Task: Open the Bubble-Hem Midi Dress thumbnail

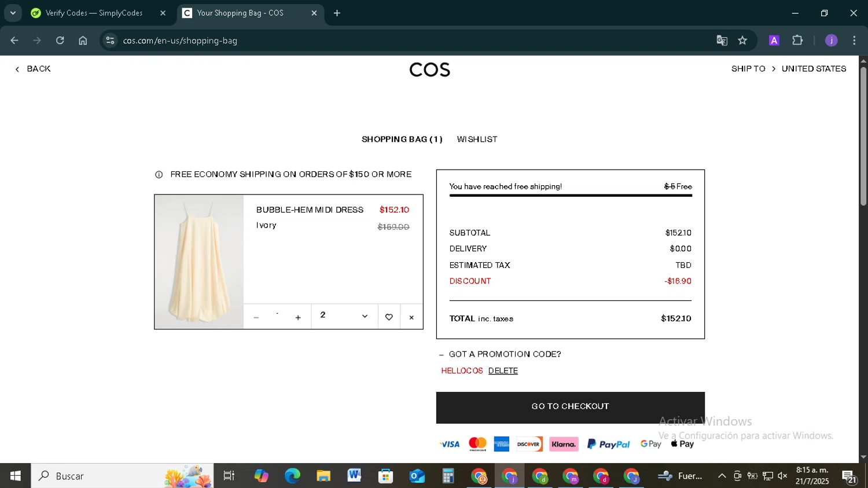Action: click(199, 262)
